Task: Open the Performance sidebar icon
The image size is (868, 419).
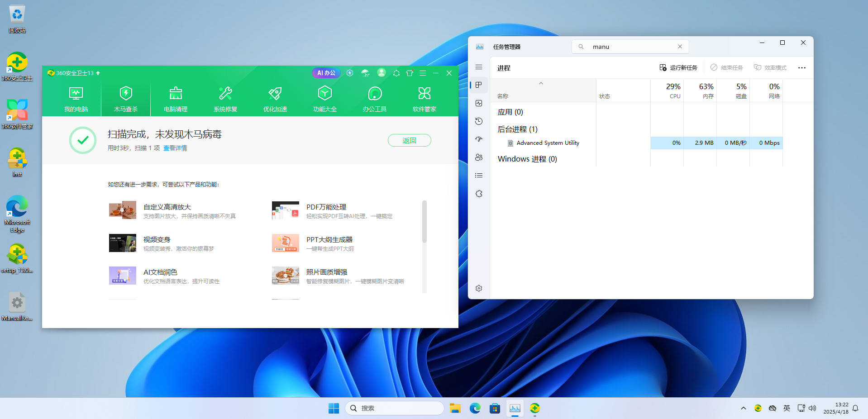Action: click(479, 103)
